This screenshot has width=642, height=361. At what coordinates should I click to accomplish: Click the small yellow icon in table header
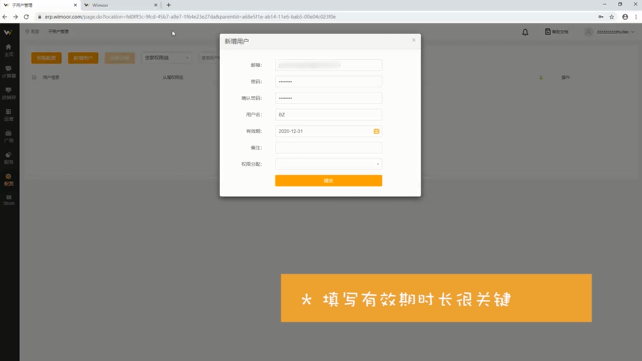[x=541, y=77]
